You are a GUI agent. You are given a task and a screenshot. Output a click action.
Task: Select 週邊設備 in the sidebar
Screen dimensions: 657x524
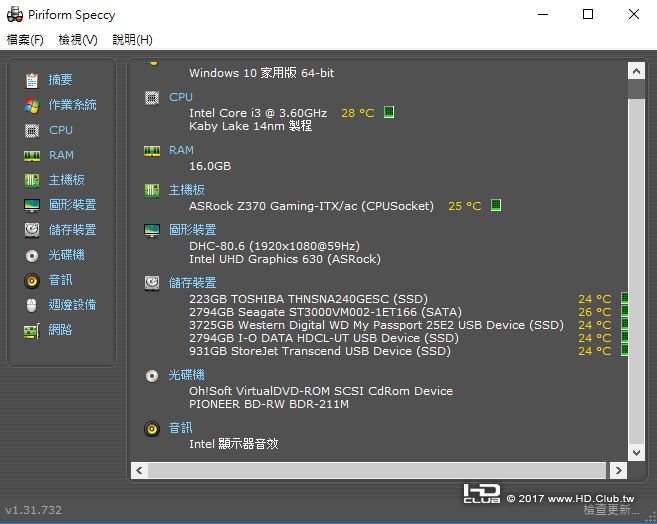click(x=72, y=305)
